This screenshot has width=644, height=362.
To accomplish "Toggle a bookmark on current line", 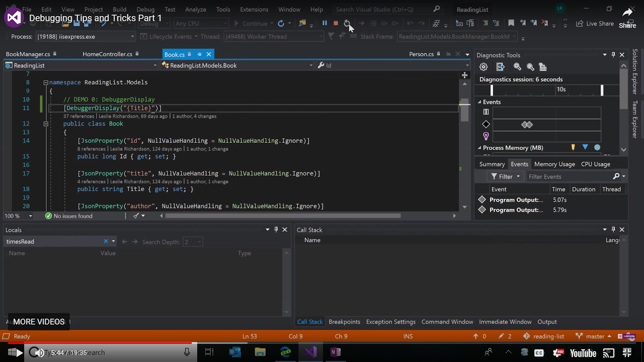I will pos(511,23).
